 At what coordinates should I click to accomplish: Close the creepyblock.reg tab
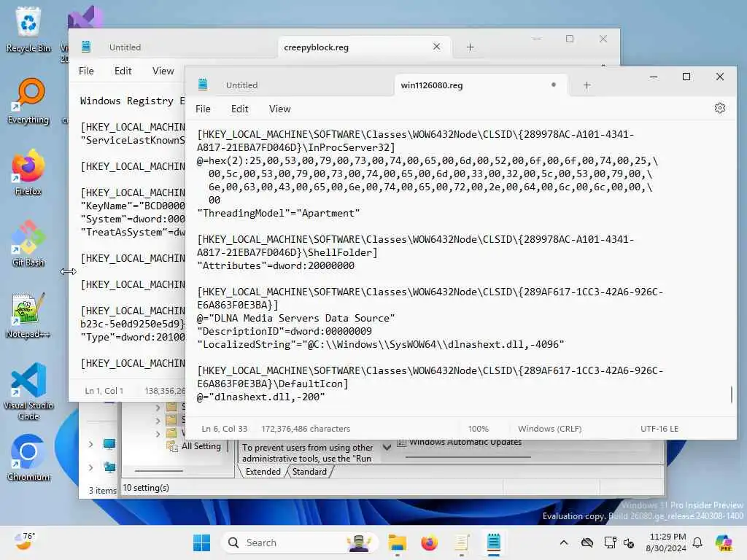click(436, 47)
